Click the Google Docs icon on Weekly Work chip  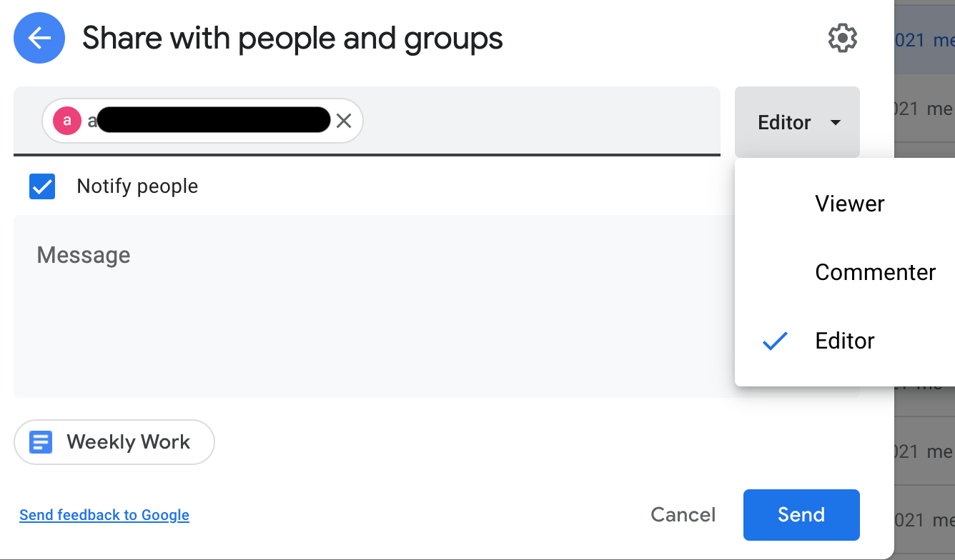point(39,442)
